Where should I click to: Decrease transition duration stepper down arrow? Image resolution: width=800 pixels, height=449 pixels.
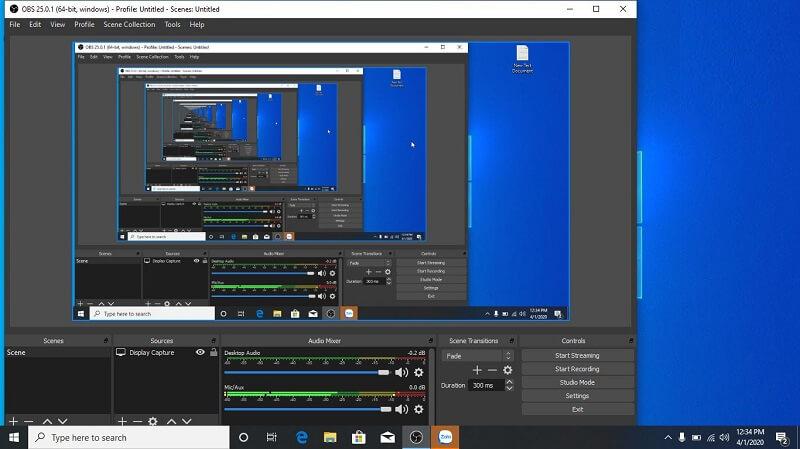click(509, 389)
